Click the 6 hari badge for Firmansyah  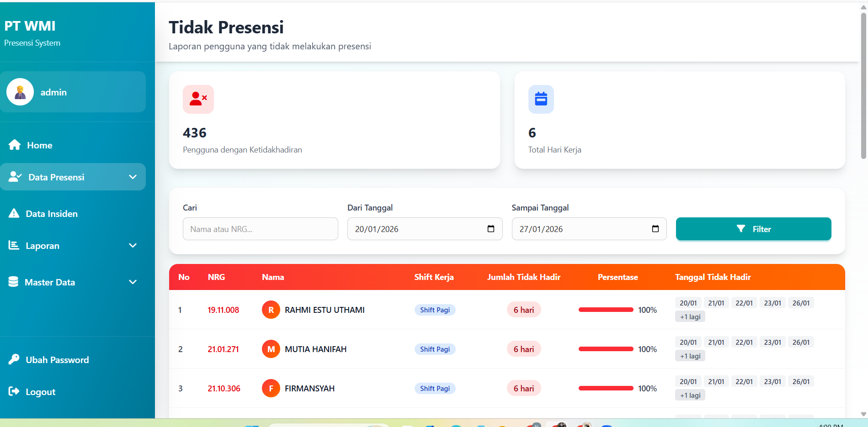pyautogui.click(x=523, y=389)
